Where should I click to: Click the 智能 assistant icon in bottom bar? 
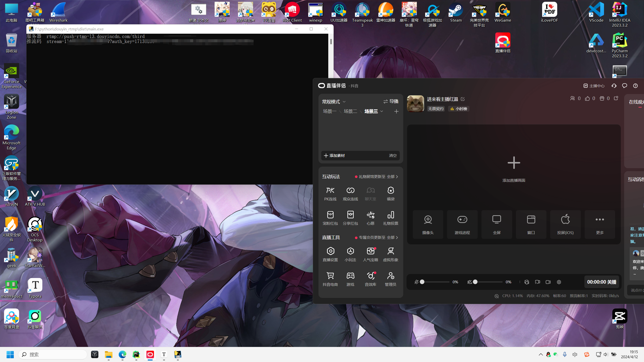pos(527,282)
